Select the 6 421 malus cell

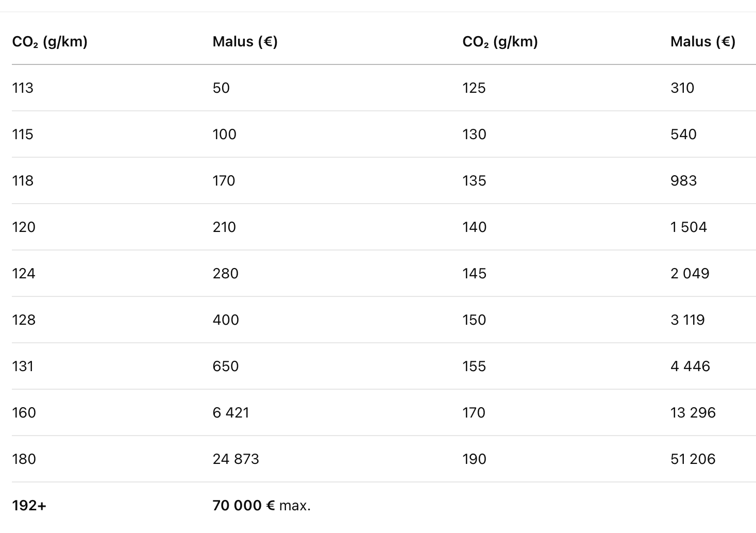231,413
